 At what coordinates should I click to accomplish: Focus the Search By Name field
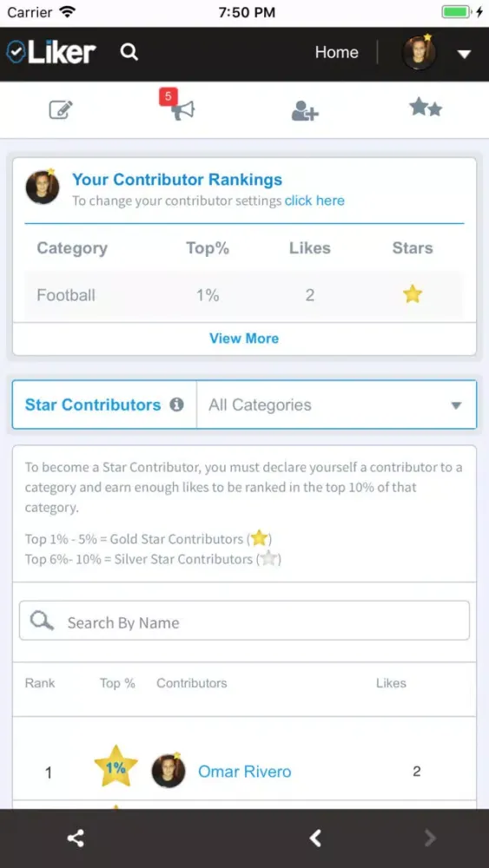pyautogui.click(x=244, y=621)
